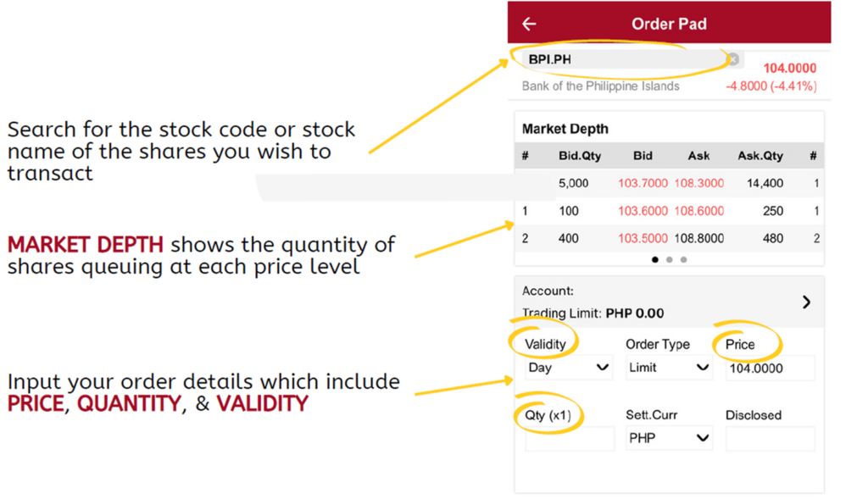Screen dimensions: 868x499
Task: Open the Sett.Curr dropdown showing PHP
Action: click(669, 438)
